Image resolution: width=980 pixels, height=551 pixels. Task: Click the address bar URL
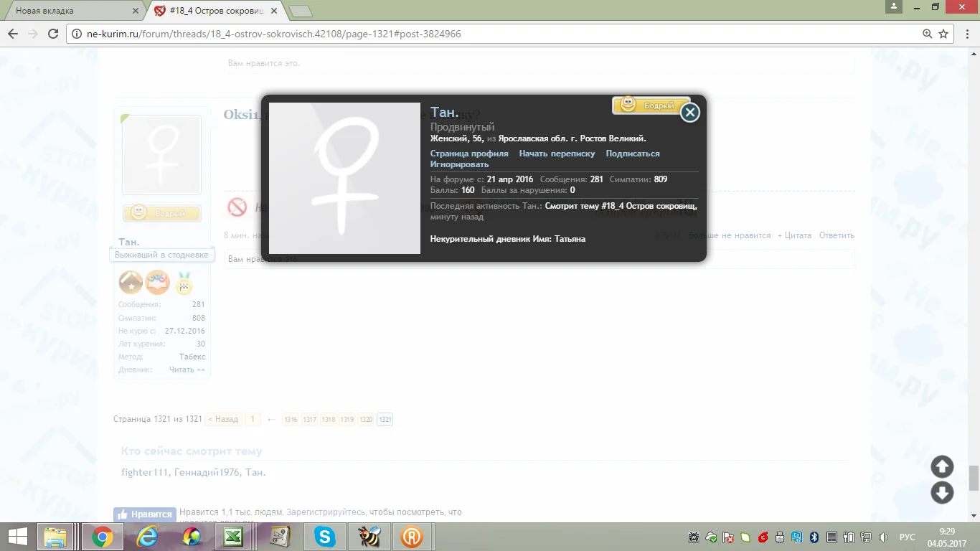point(274,34)
